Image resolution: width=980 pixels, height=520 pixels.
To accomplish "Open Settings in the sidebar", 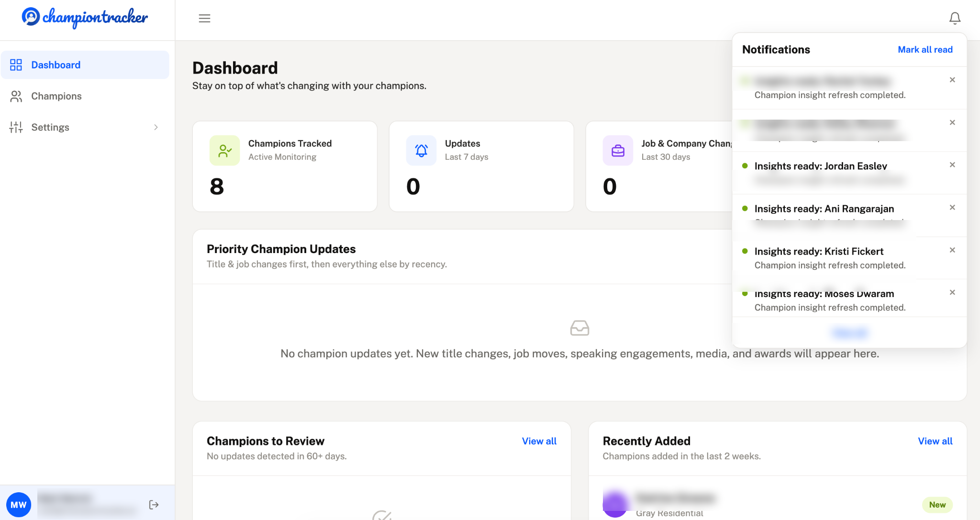I will pos(85,127).
